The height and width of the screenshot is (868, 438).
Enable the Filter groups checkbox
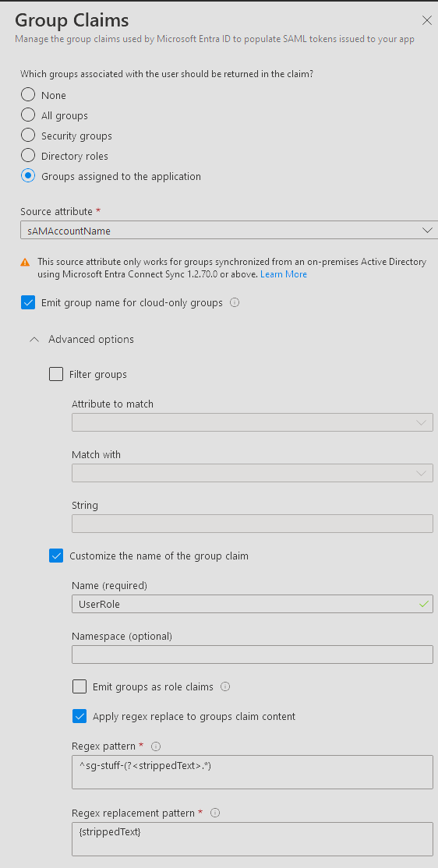[56, 374]
